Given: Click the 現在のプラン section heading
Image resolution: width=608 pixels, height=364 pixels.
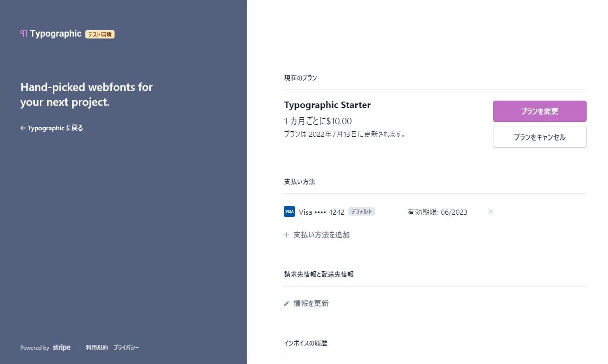Looking at the screenshot, I should coord(301,78).
